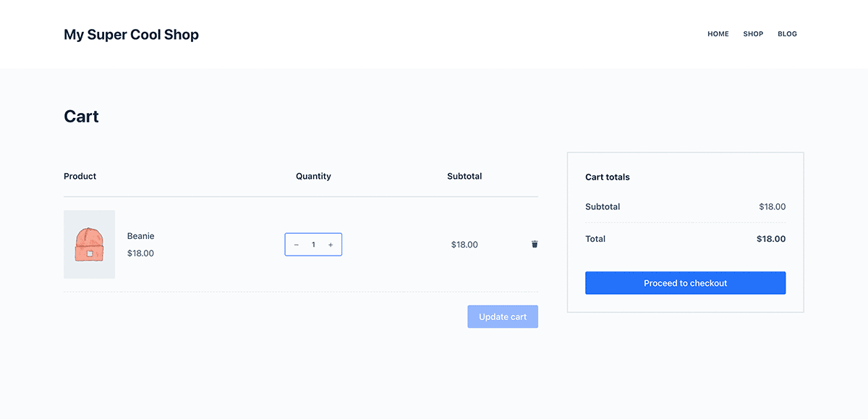Viewport: 868px width, 420px height.
Task: Click the bold Total amount in Cart totals
Action: coord(773,238)
